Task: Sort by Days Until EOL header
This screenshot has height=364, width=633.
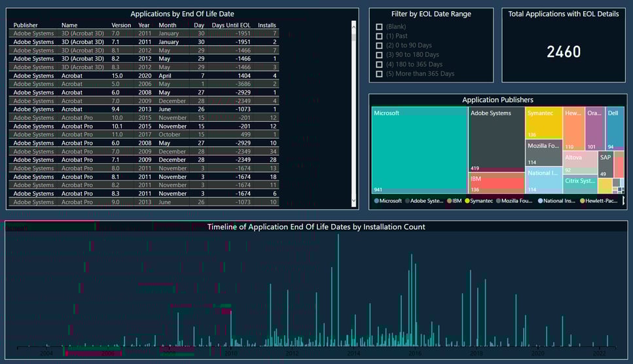Action: coord(231,25)
